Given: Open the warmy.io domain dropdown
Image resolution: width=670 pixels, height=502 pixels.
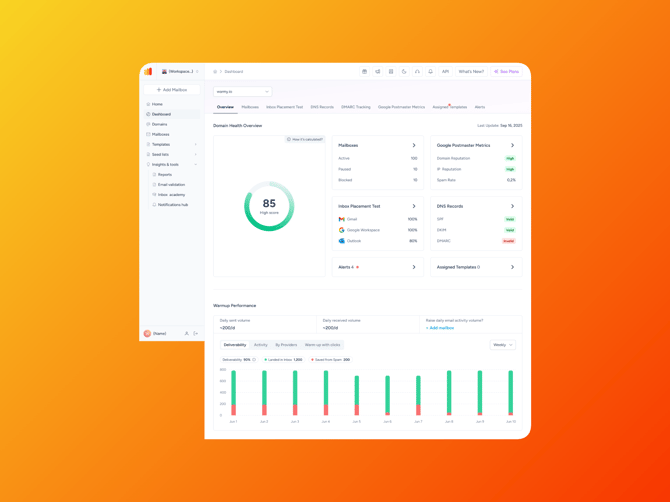Looking at the screenshot, I should pyautogui.click(x=242, y=91).
